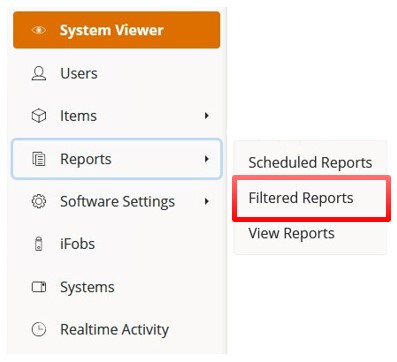Click the Systems cabinet icon

[x=39, y=287]
